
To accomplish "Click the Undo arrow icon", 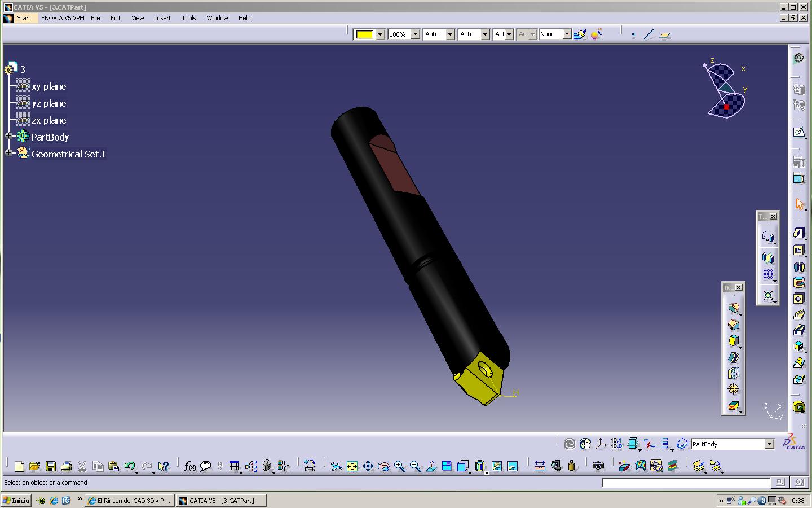I will pos(130,466).
